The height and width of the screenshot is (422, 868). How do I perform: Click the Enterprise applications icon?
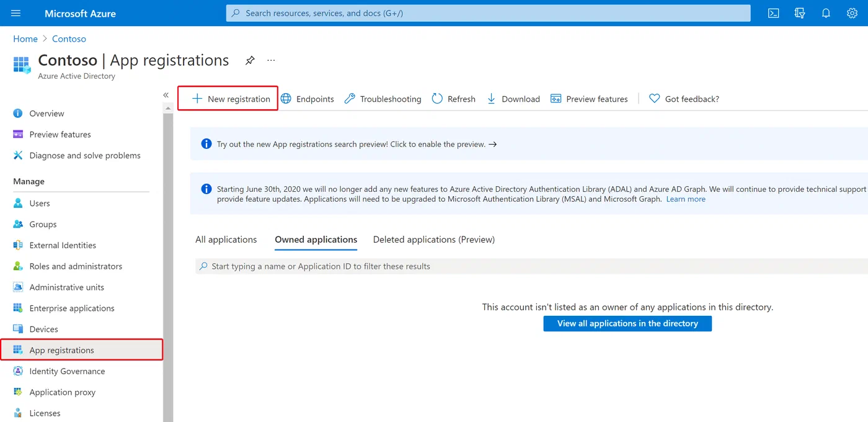(18, 308)
